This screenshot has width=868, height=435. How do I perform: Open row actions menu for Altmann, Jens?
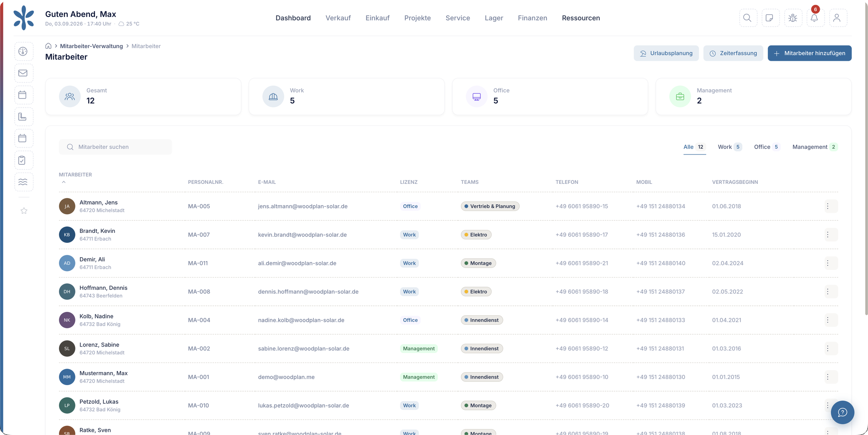coord(828,206)
